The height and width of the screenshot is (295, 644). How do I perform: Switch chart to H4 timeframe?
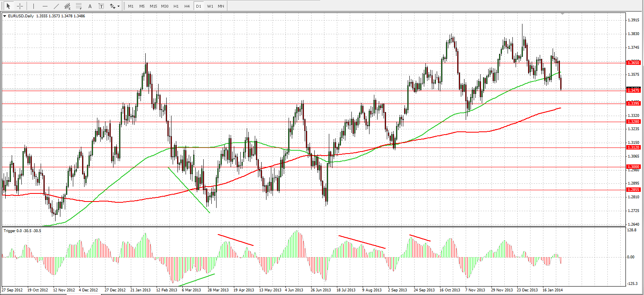187,6
